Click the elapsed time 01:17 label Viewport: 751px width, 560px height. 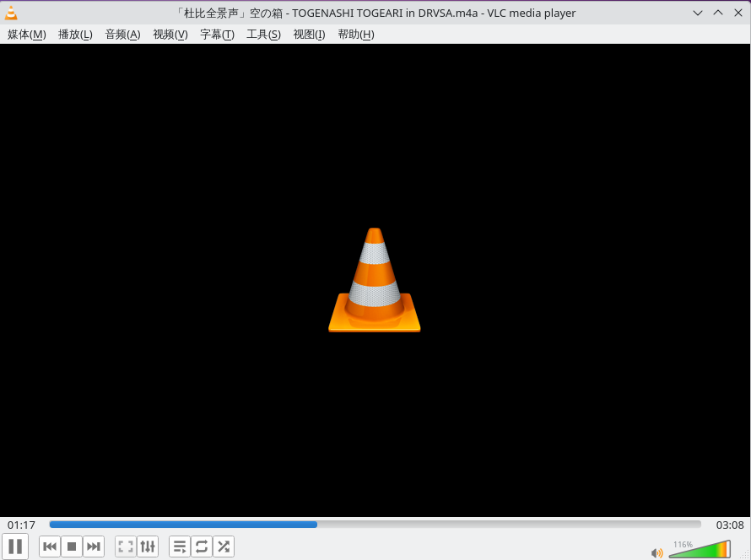point(21,525)
